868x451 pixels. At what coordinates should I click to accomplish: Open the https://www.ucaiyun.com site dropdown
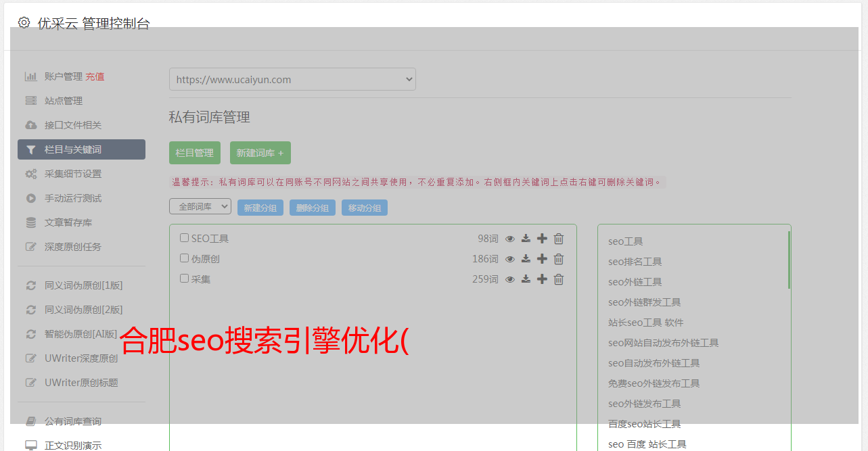292,79
